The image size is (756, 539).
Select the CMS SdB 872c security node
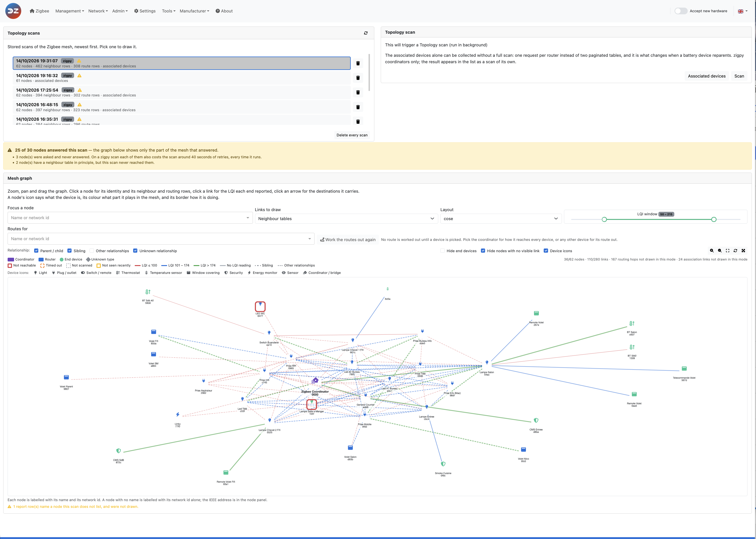coord(118,451)
